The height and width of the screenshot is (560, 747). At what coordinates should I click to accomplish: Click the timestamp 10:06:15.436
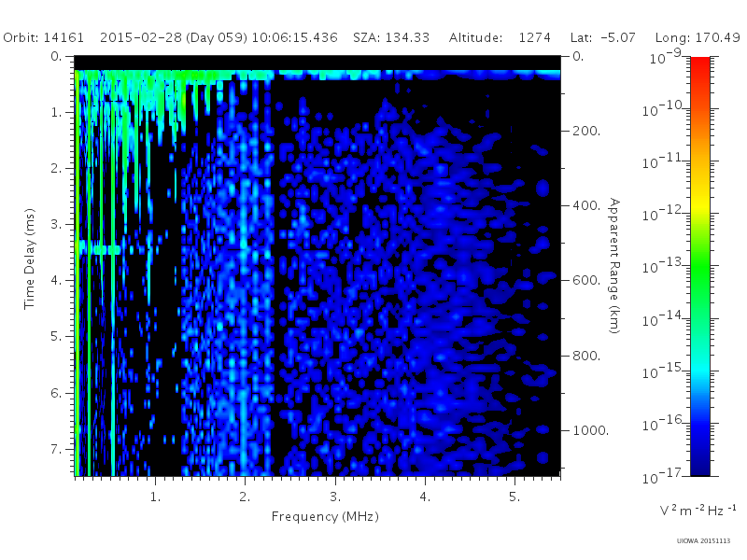[294, 37]
